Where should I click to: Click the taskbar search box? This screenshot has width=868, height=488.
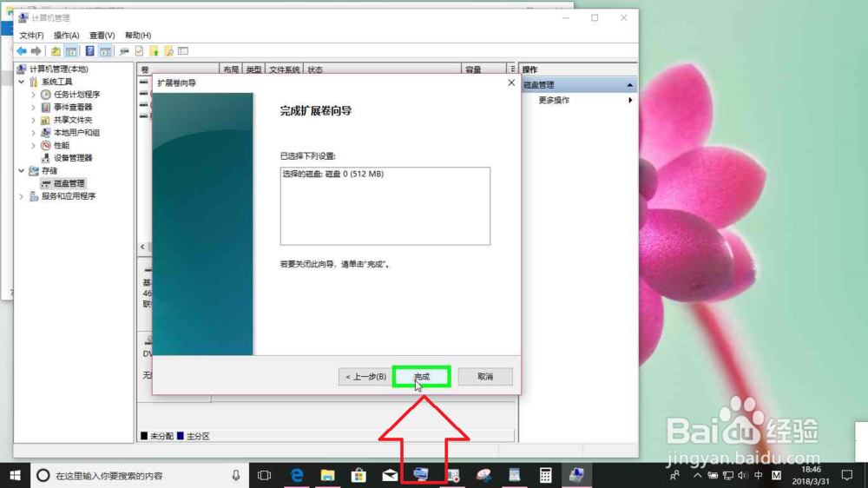click(x=140, y=475)
